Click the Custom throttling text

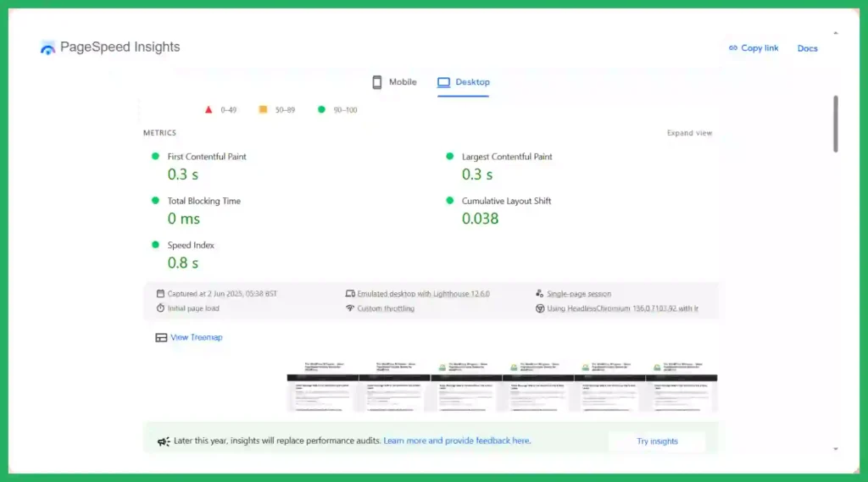click(x=386, y=308)
